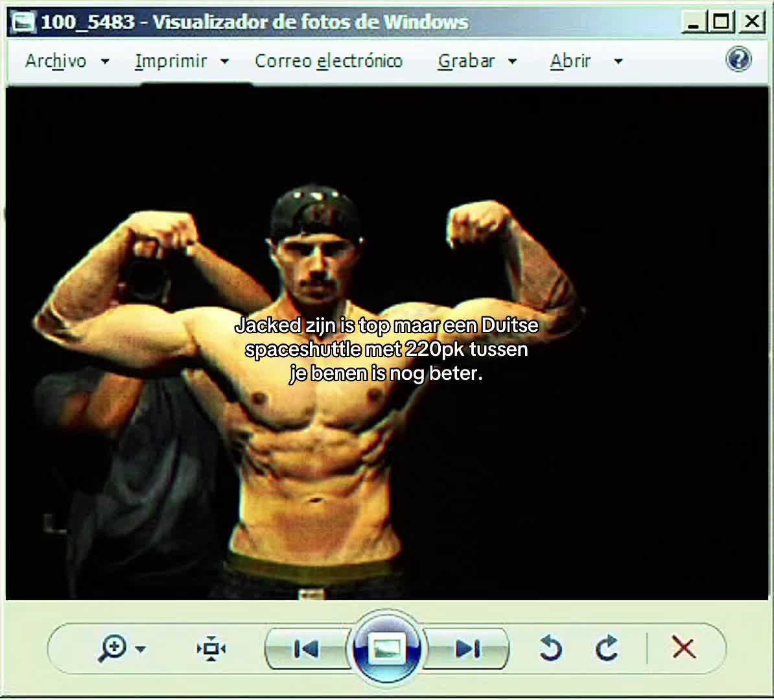The width and height of the screenshot is (774, 700).
Task: Open the Archivo menu
Action: [56, 61]
